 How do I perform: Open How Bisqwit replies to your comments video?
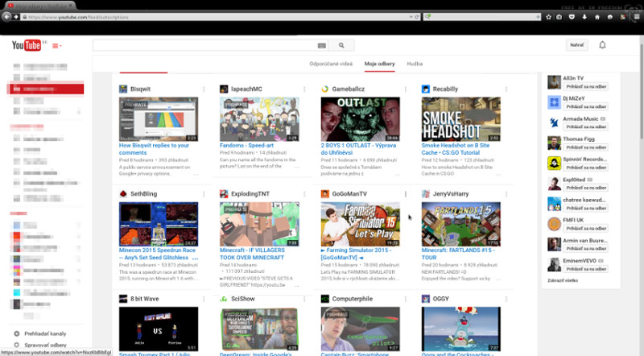[x=154, y=149]
